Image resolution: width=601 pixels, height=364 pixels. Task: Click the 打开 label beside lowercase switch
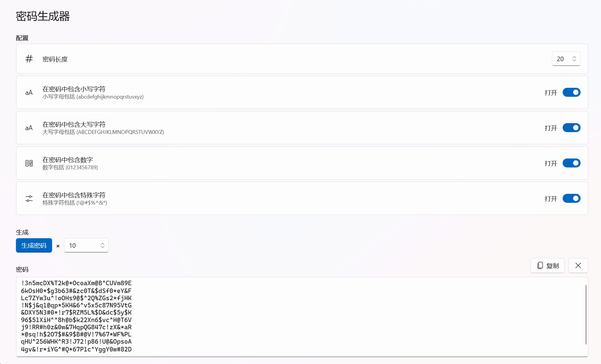coord(551,93)
